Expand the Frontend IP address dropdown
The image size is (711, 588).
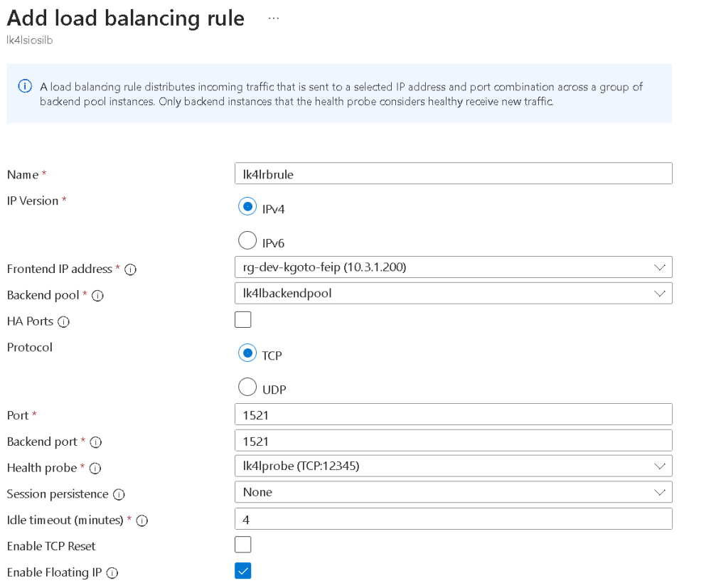coord(453,267)
